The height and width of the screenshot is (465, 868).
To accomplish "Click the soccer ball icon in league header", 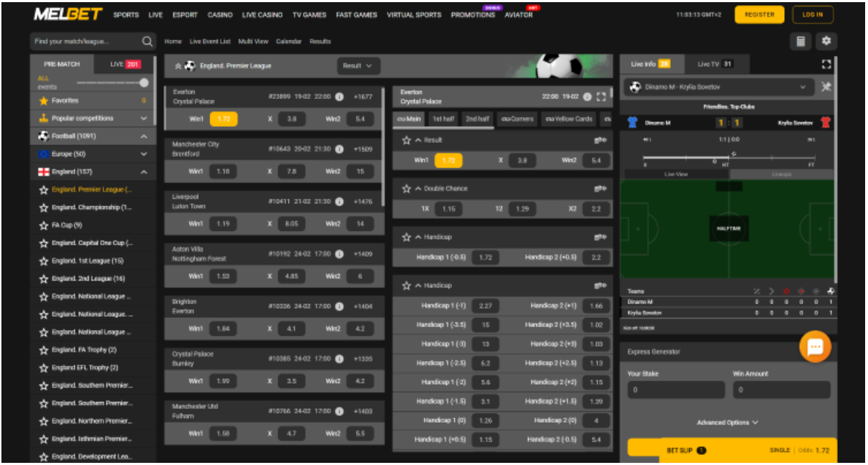I will tap(190, 66).
